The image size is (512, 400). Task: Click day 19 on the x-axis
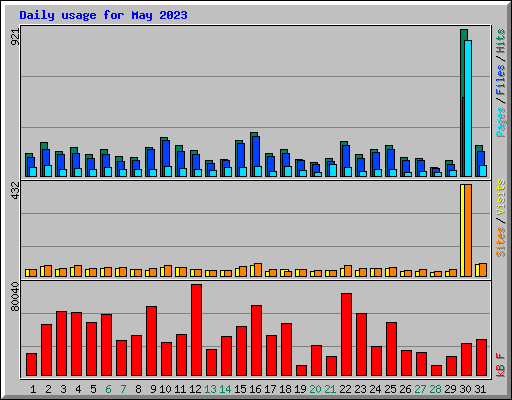(300, 389)
